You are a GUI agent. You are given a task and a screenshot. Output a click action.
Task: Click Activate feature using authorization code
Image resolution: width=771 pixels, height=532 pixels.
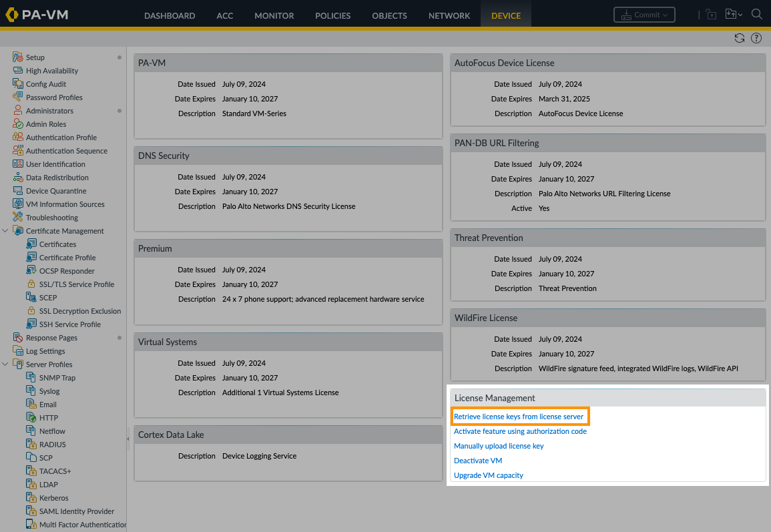(520, 431)
